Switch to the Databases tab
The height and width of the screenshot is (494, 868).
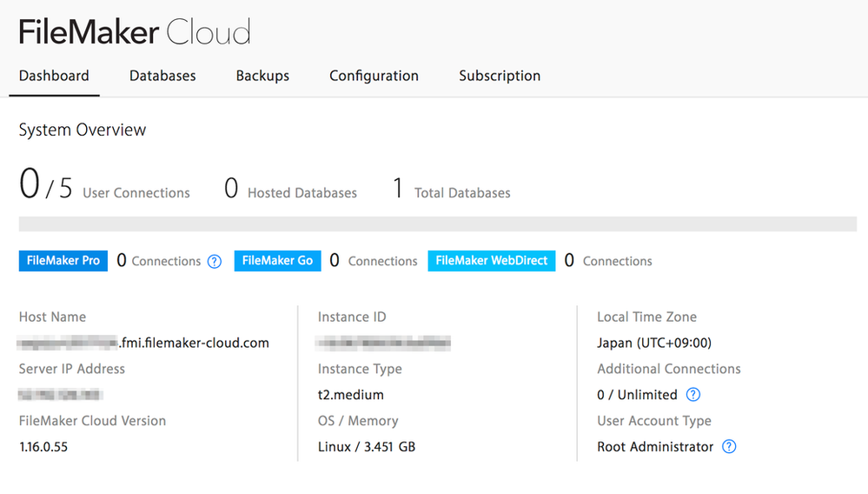tap(162, 76)
